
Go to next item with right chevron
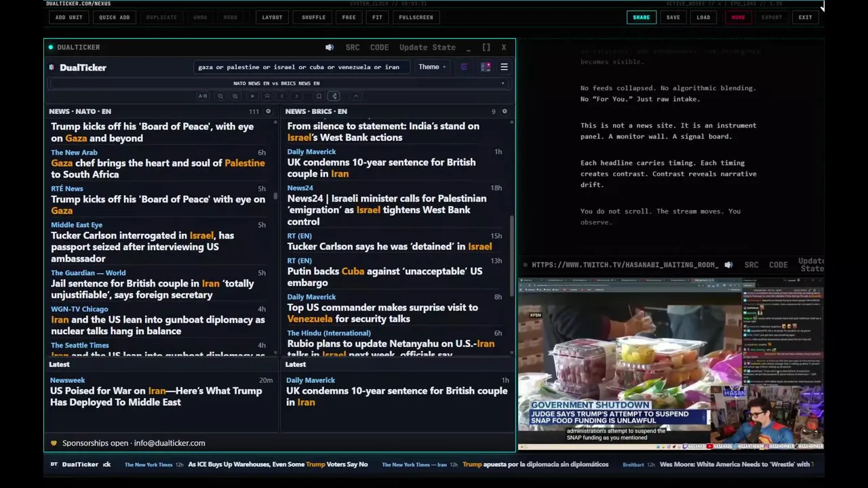[x=296, y=96]
